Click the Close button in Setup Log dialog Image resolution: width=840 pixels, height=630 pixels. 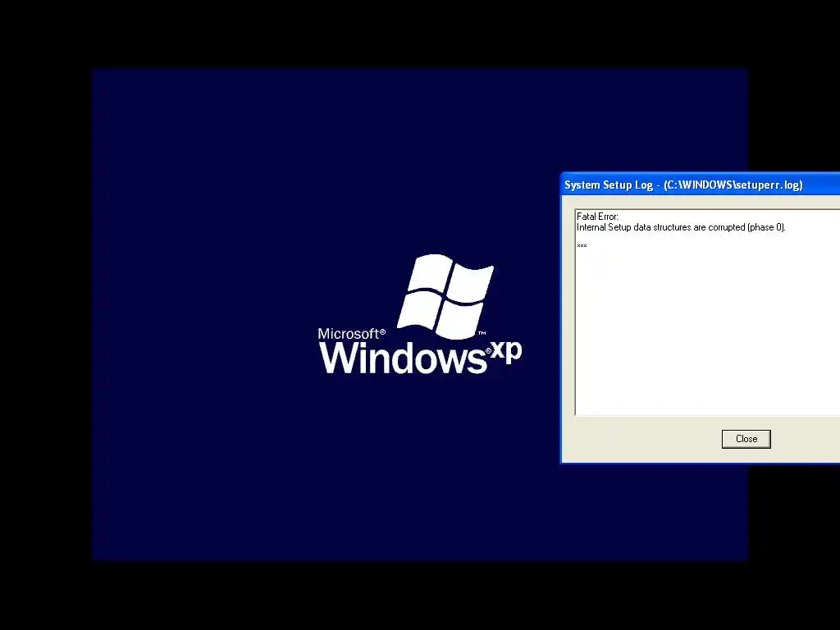point(746,439)
